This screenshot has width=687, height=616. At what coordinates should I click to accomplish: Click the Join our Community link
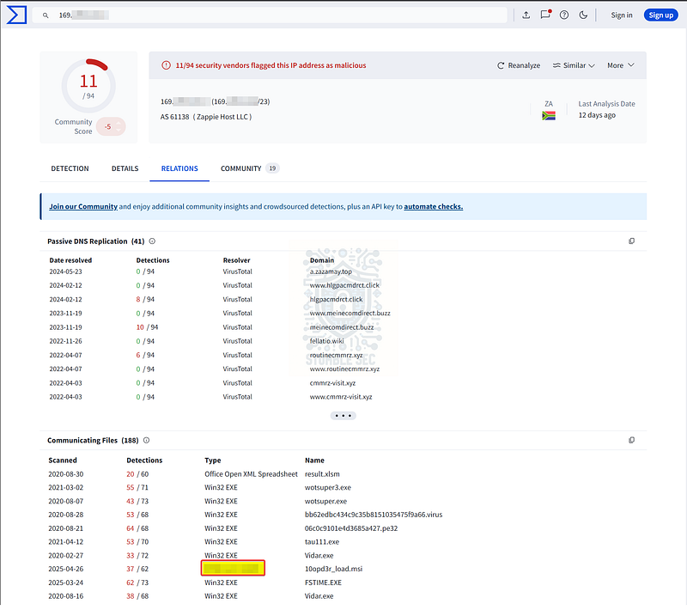83,206
